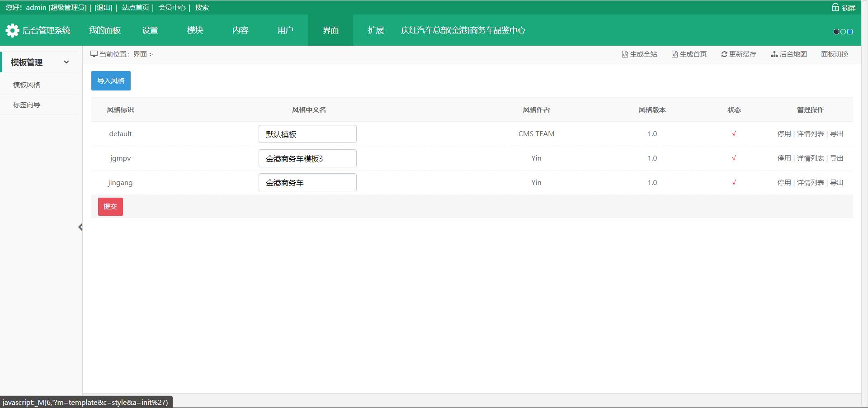Open 标签向导 in the sidebar
The height and width of the screenshot is (408, 868).
pyautogui.click(x=27, y=104)
